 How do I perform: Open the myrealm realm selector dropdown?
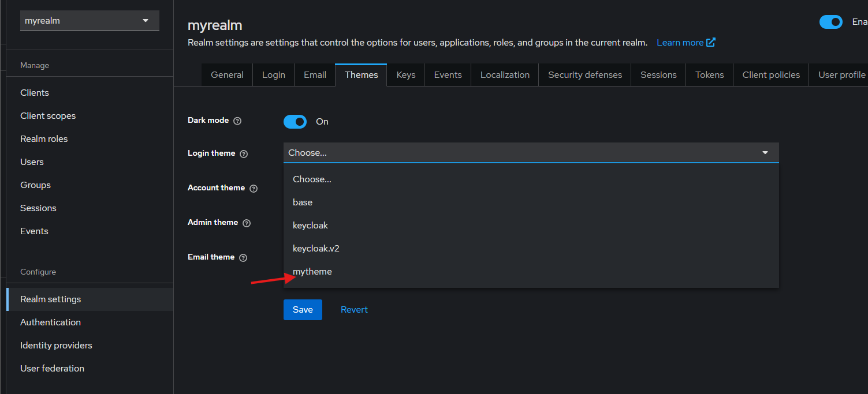[90, 21]
